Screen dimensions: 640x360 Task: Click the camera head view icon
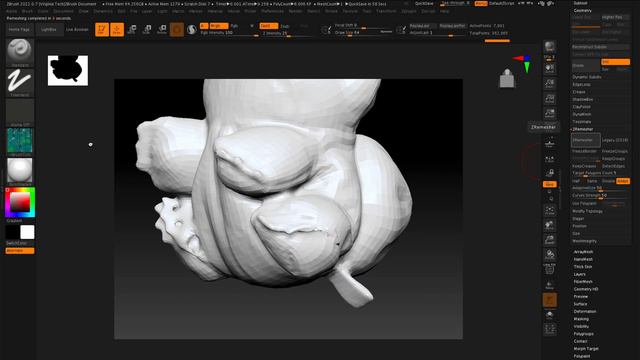click(x=507, y=78)
